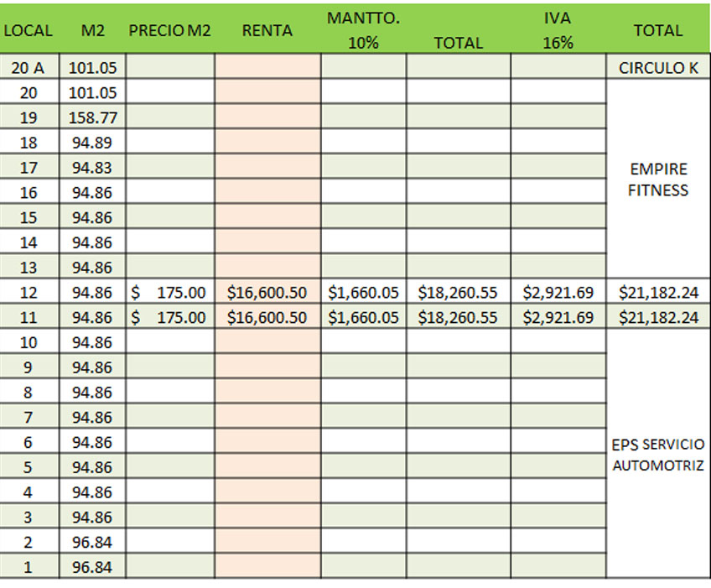Select the 96.84 cell for local 2
This screenshot has width=711, height=588.
click(x=92, y=542)
